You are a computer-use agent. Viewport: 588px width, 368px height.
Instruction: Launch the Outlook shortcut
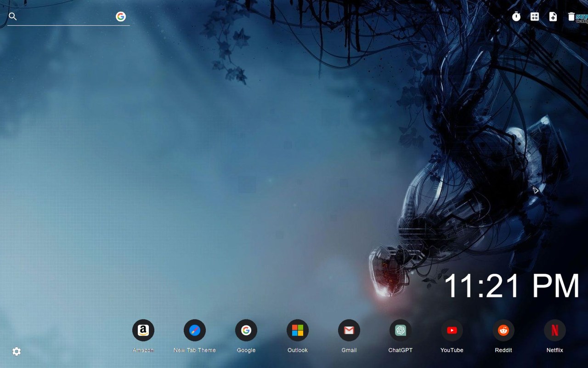298,330
